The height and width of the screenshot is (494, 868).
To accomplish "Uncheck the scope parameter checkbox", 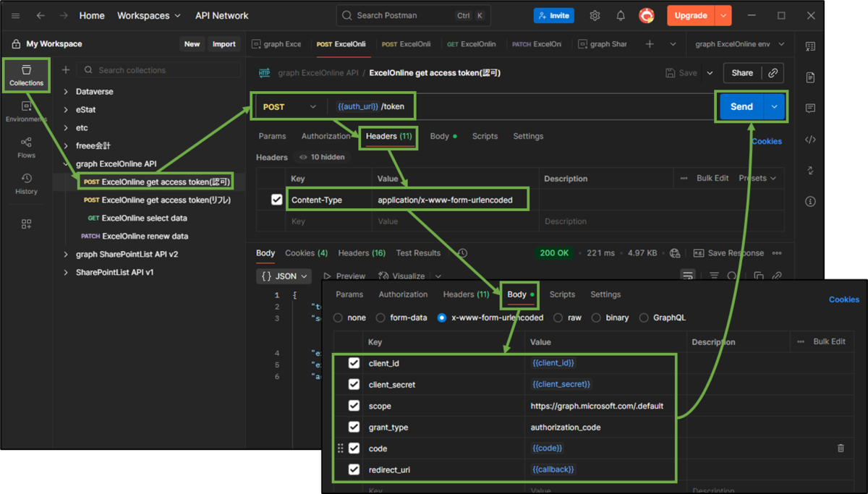I will coord(354,406).
